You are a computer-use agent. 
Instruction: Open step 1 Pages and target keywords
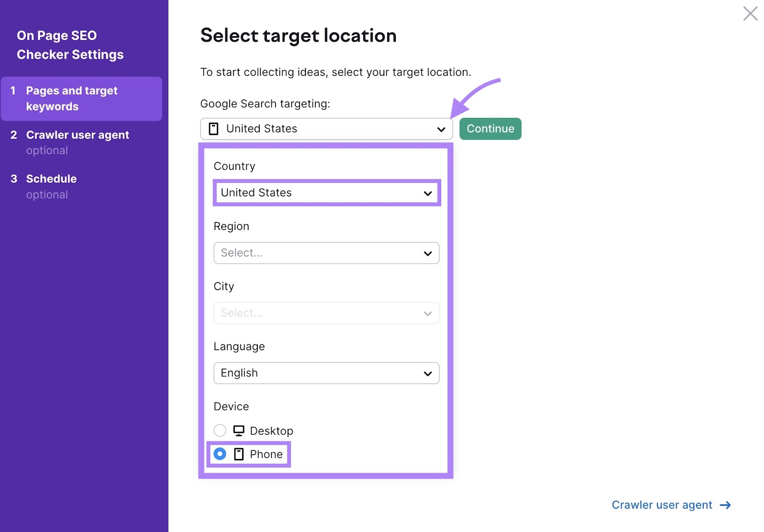[x=72, y=98]
